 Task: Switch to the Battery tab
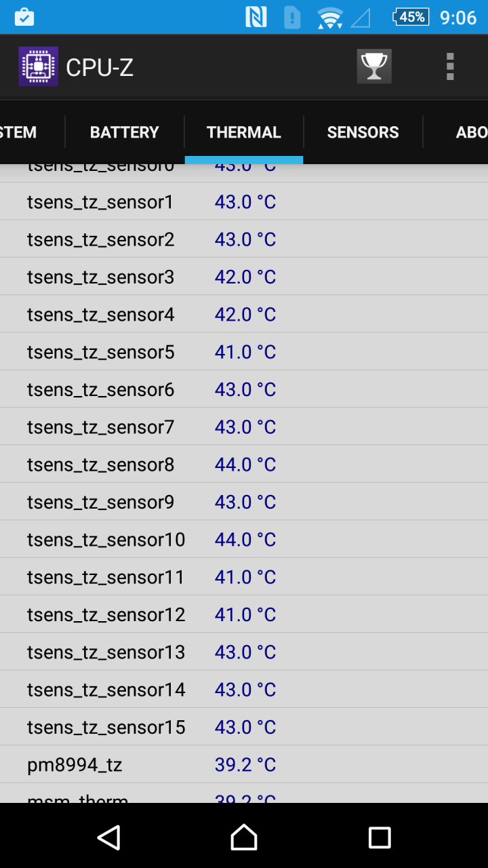125,132
